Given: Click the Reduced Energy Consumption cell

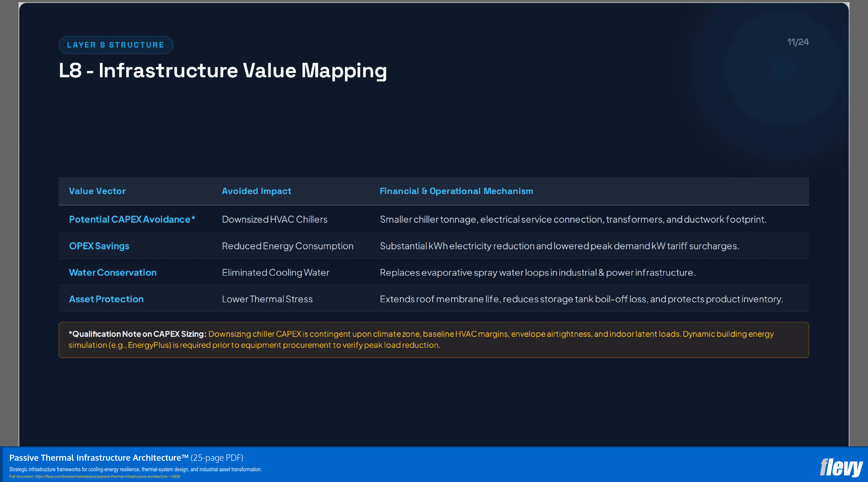Looking at the screenshot, I should (x=287, y=246).
